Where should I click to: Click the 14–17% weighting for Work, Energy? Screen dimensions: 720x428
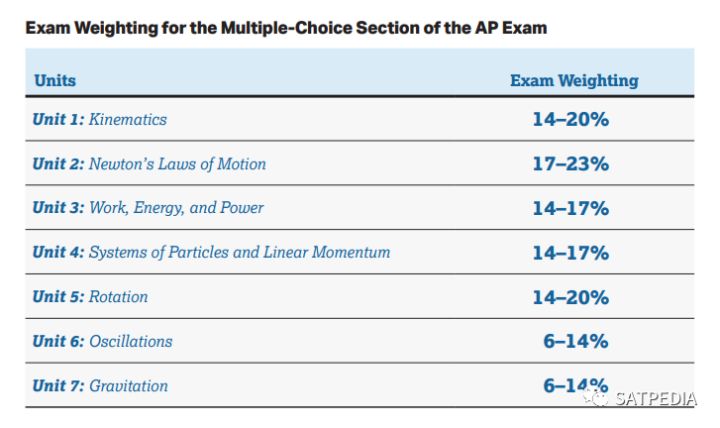click(570, 208)
